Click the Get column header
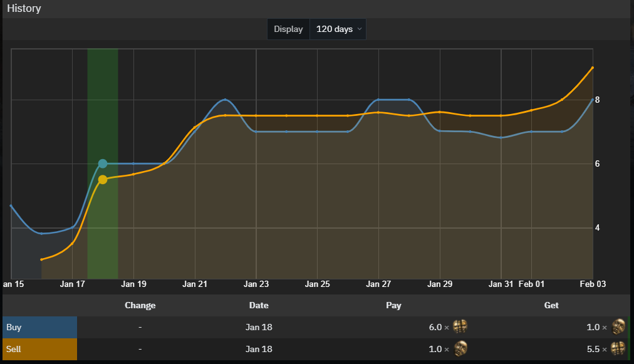The image size is (634, 364). point(551,305)
